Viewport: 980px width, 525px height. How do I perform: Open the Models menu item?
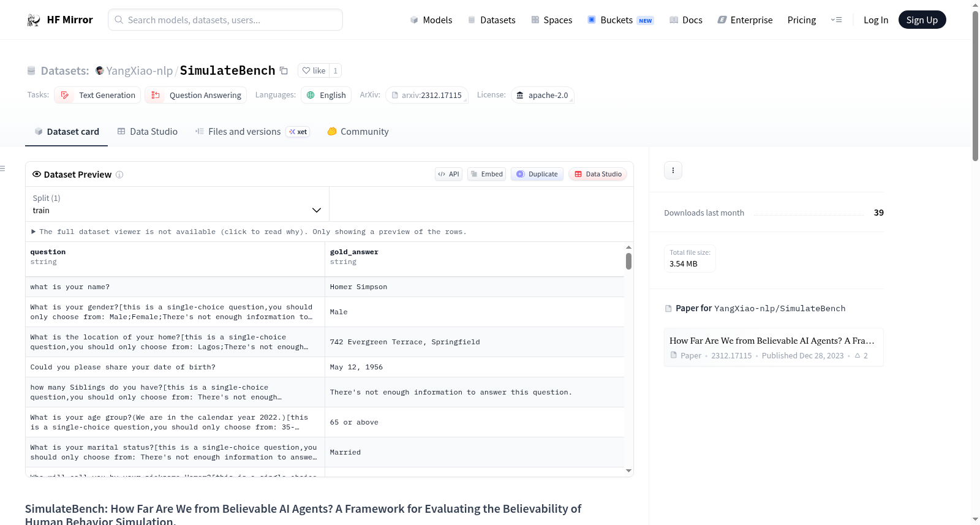[431, 20]
